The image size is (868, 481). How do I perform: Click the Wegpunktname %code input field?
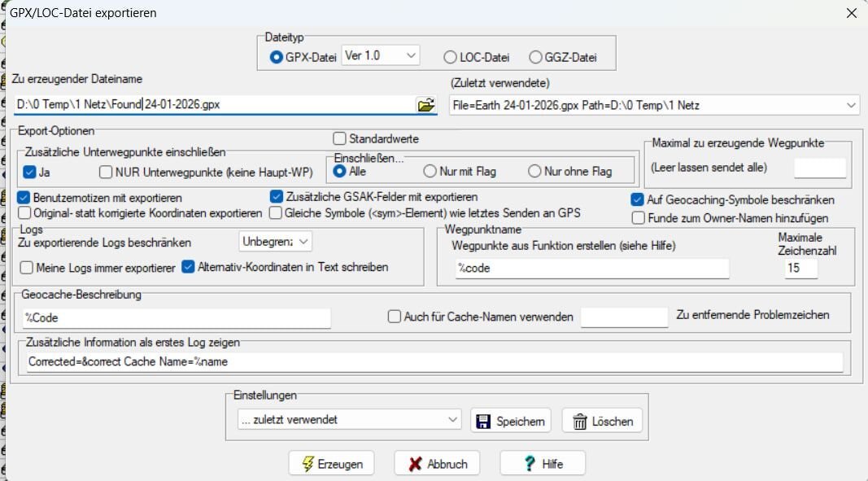coord(591,269)
